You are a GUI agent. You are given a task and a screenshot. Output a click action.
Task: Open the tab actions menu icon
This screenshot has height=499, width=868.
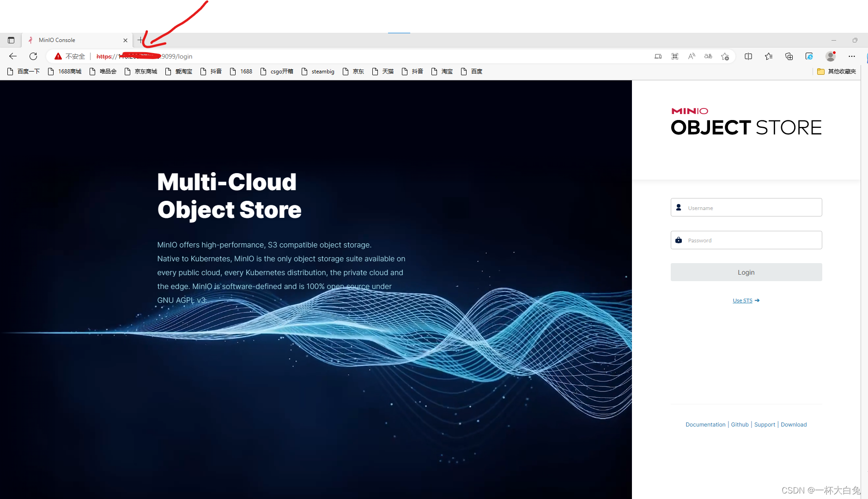11,40
